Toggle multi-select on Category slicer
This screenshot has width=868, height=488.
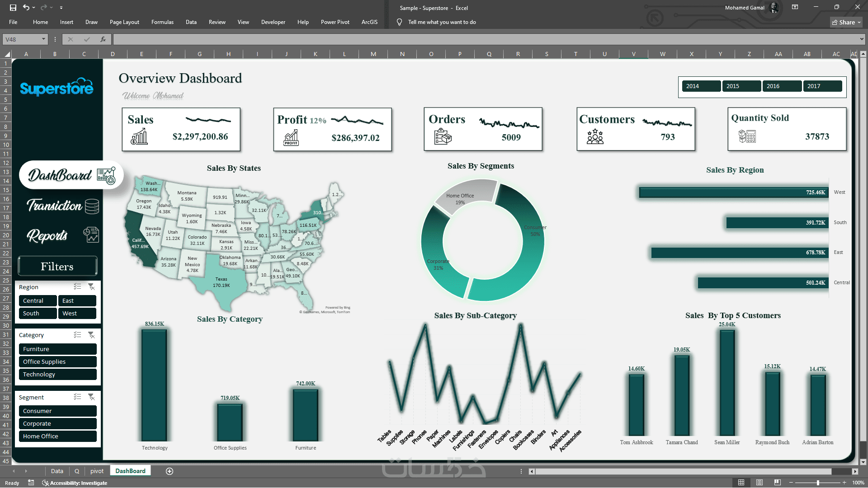tap(77, 335)
